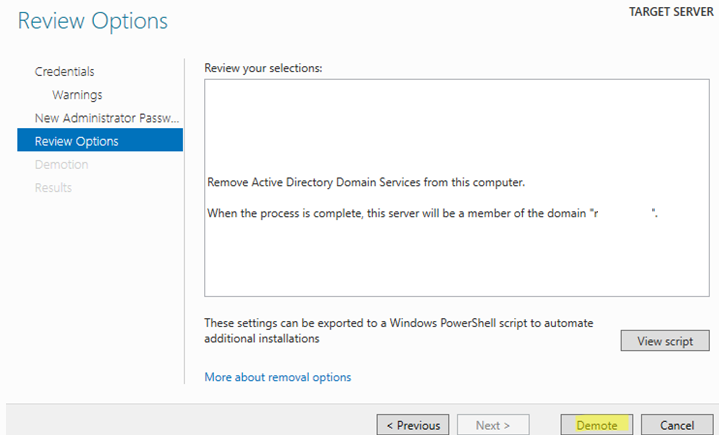The width and height of the screenshot is (719, 435).
Task: Click the greyed-out Results step
Action: point(53,187)
